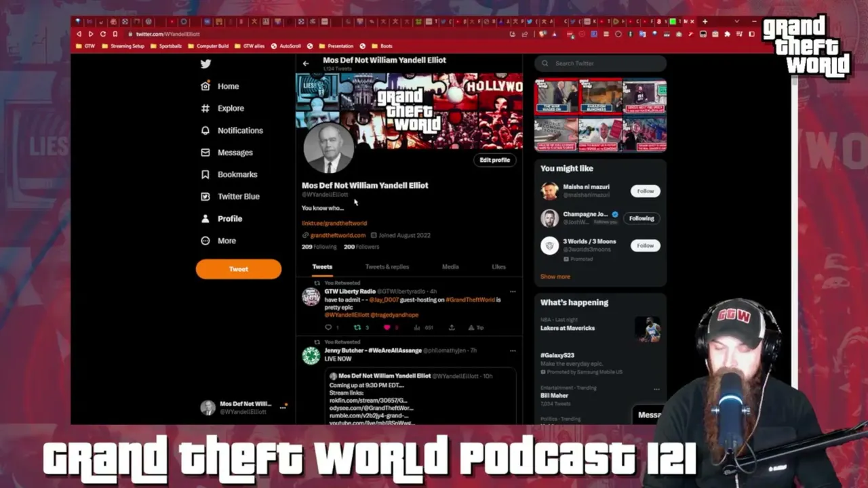Image resolution: width=868 pixels, height=488 pixels.
Task: Expand the GTW allies bookmark folder
Action: [250, 46]
